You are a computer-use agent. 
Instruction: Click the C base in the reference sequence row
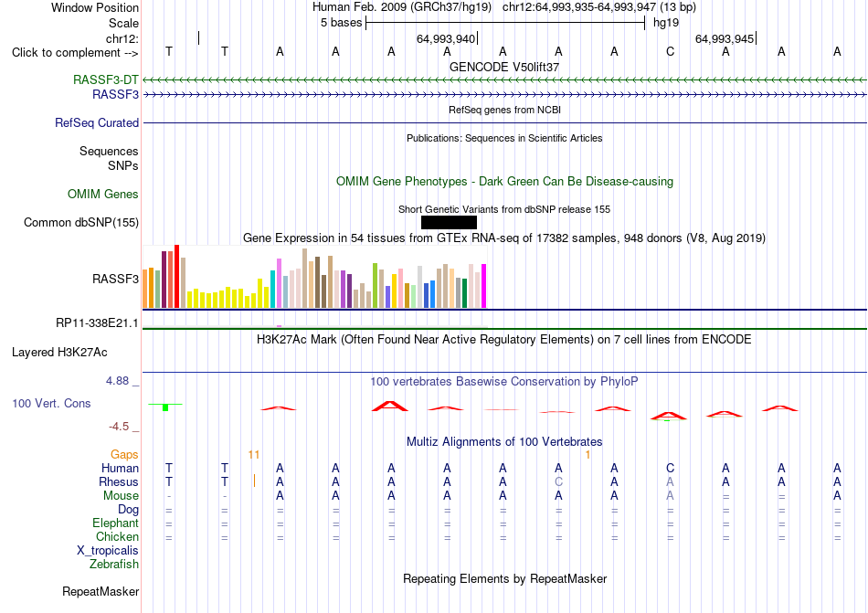coord(670,52)
